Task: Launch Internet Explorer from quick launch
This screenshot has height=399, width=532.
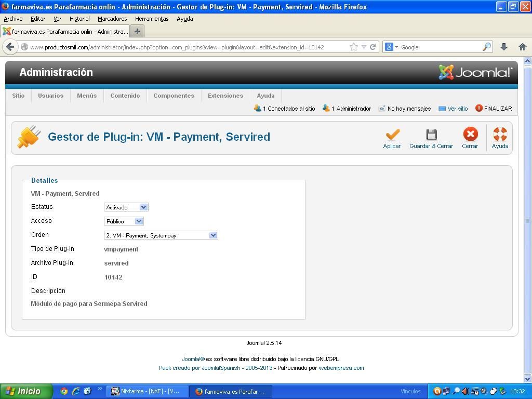Action: 76,391
